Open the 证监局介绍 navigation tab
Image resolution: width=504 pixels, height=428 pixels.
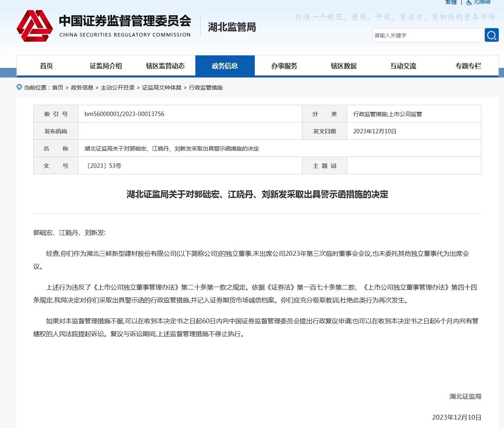(106, 66)
